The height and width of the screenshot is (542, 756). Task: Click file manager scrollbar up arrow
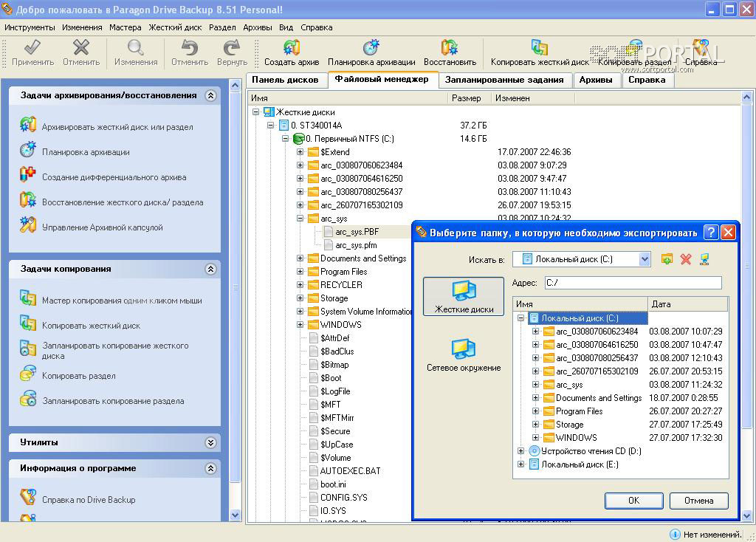(746, 97)
